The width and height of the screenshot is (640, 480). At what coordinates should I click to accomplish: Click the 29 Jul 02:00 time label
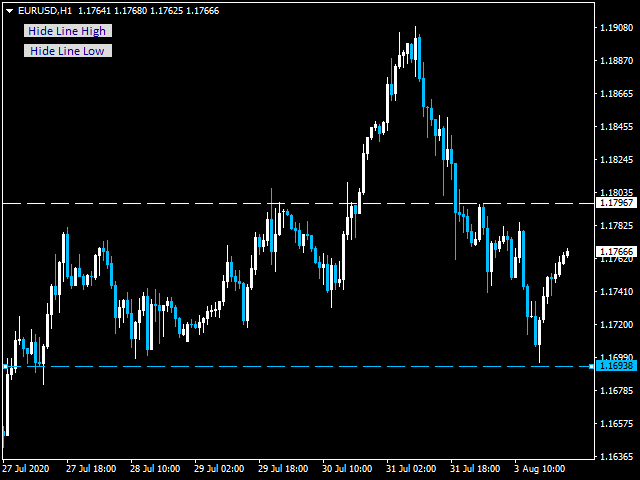click(219, 469)
